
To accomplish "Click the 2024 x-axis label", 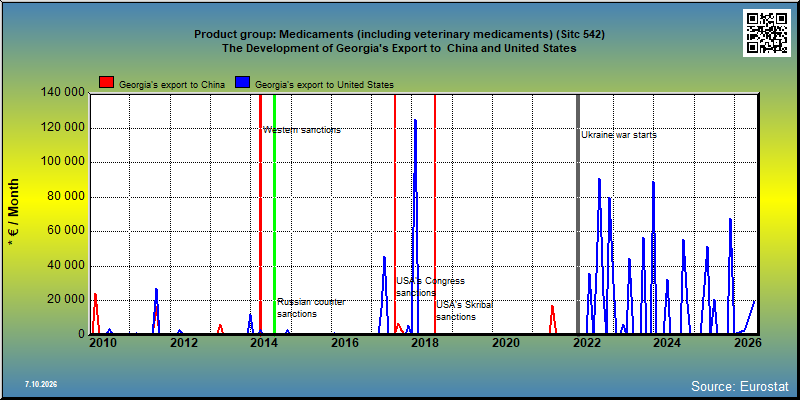I will [667, 342].
